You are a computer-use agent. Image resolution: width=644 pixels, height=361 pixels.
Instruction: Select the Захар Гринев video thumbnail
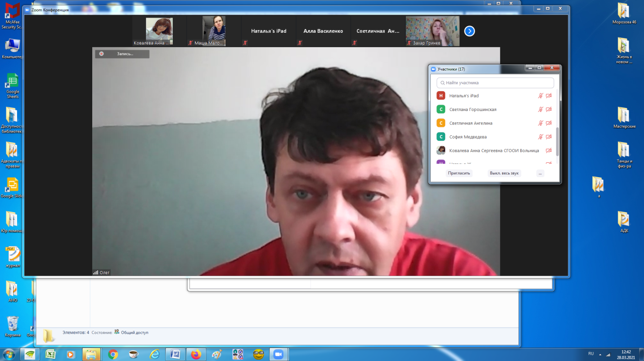(432, 31)
